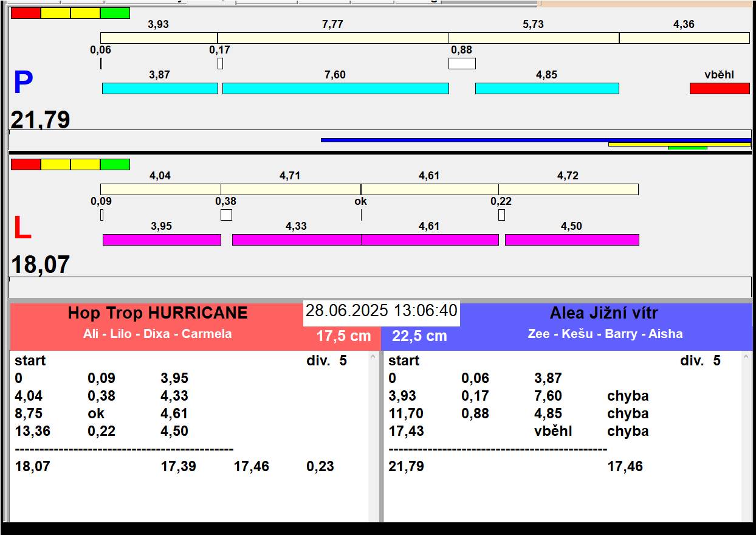Click the red start light in lane P

26,13
